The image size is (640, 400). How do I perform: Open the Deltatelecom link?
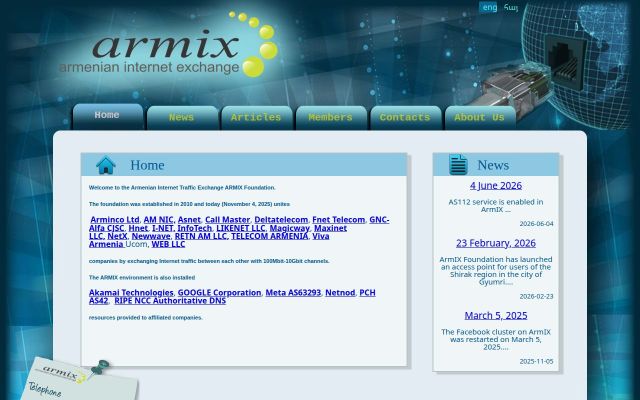(x=281, y=220)
